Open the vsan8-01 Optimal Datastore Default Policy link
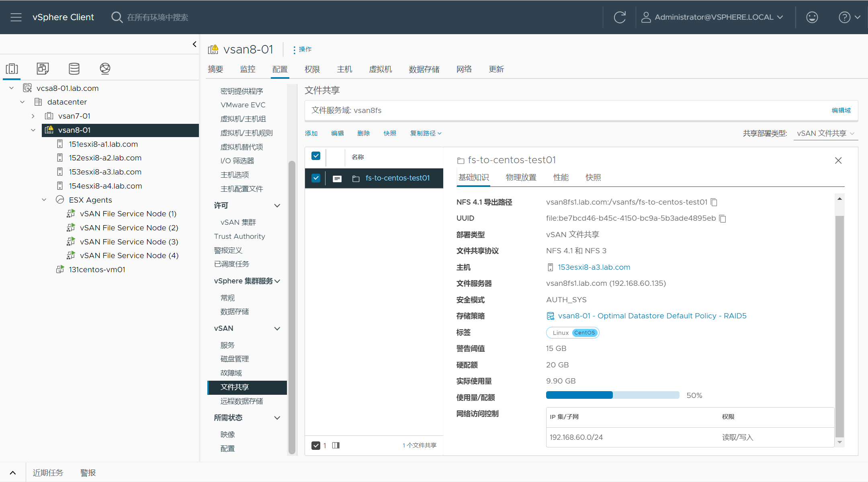 point(652,316)
